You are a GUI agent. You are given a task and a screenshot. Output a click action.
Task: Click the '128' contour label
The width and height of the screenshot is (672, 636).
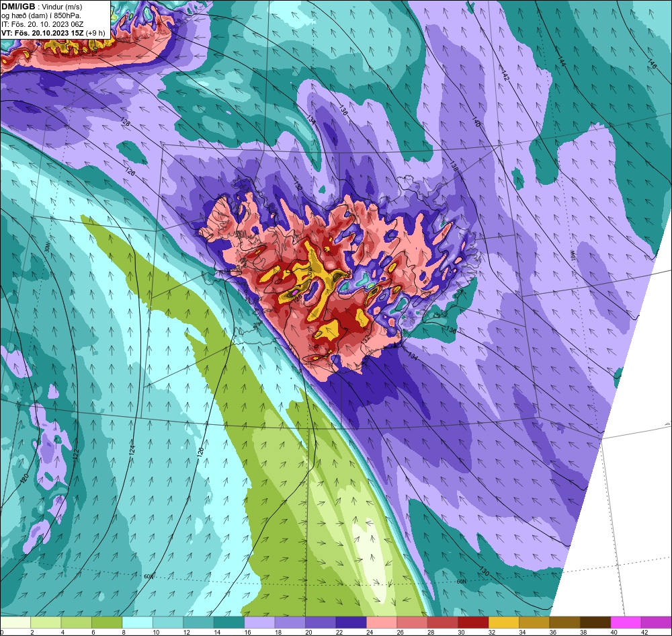coord(125,122)
